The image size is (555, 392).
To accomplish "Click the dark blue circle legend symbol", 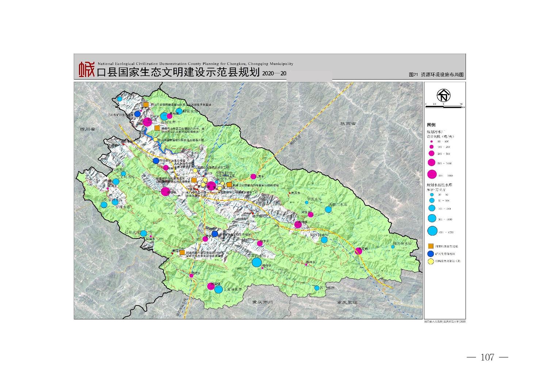I will tap(431, 254).
